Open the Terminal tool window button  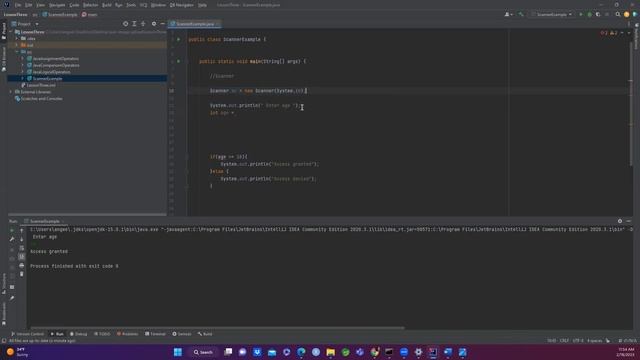point(156,334)
